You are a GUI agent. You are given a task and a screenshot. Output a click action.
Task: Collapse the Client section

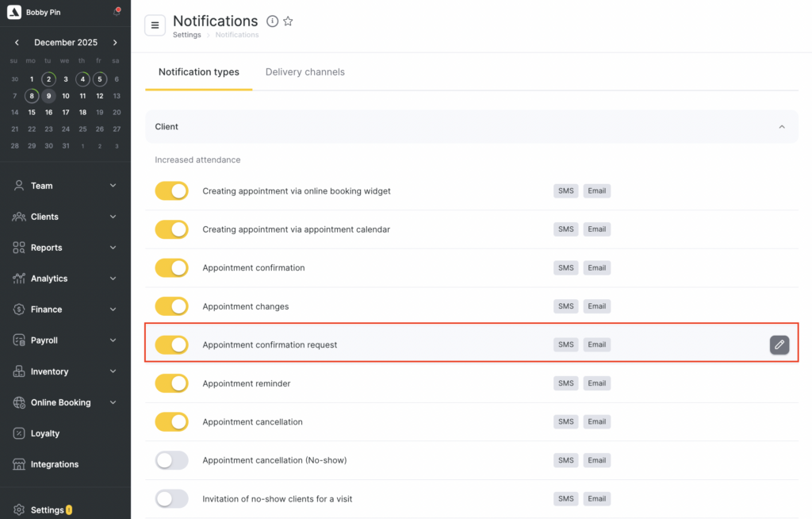point(781,127)
